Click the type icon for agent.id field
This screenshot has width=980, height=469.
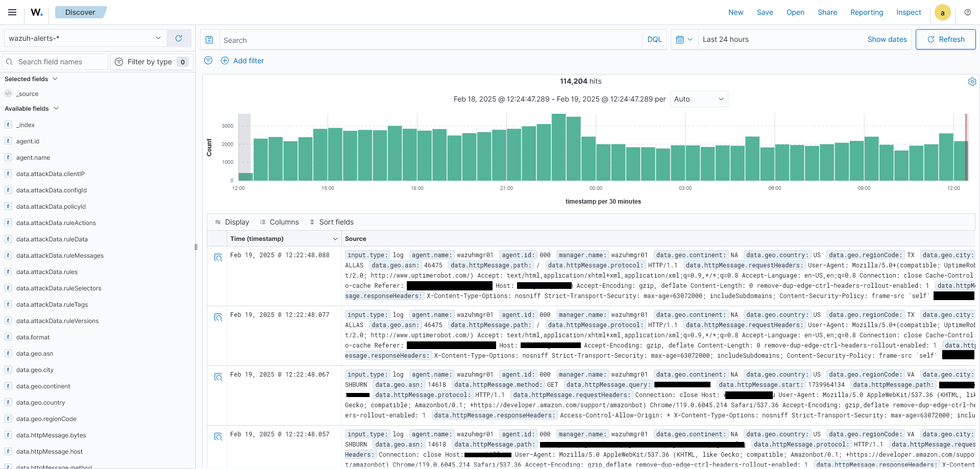pos(8,141)
